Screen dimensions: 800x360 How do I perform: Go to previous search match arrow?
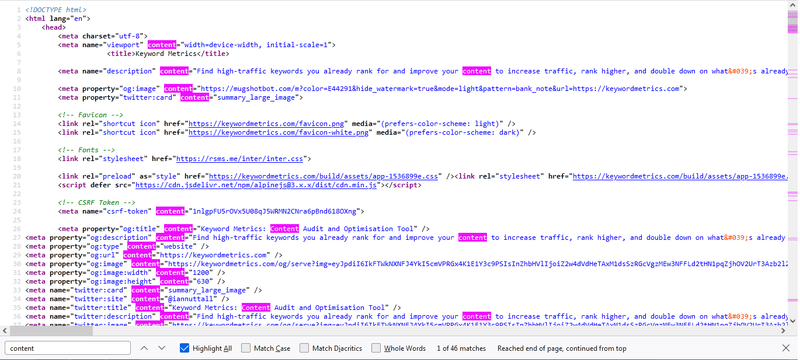[x=144, y=348]
